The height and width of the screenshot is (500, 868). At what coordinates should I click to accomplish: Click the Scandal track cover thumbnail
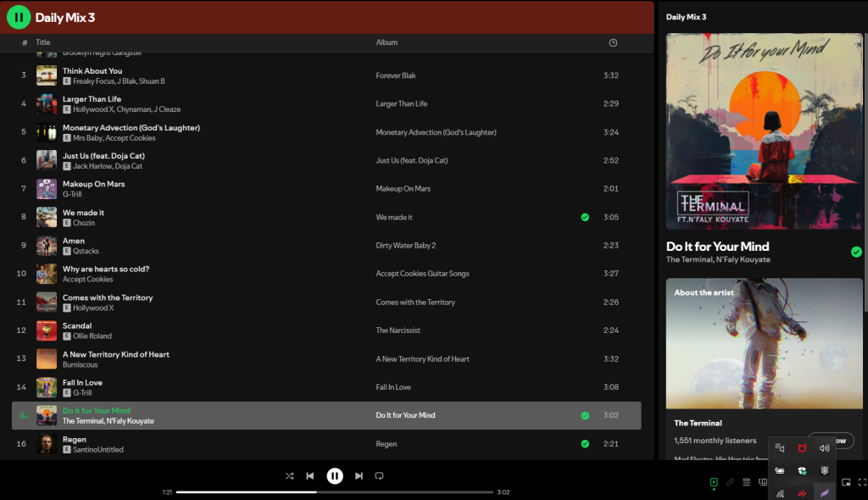47,331
